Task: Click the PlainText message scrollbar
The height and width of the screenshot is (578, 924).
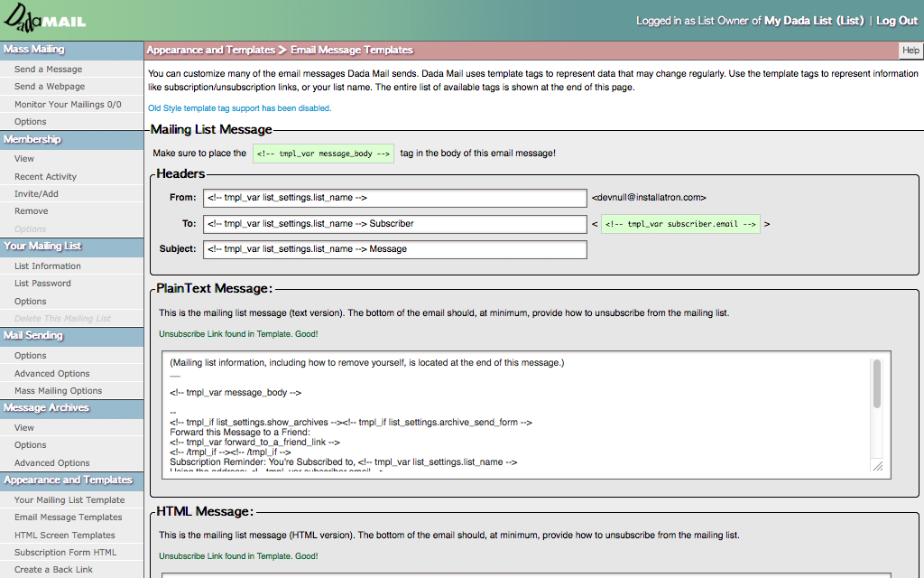Action: [x=876, y=385]
